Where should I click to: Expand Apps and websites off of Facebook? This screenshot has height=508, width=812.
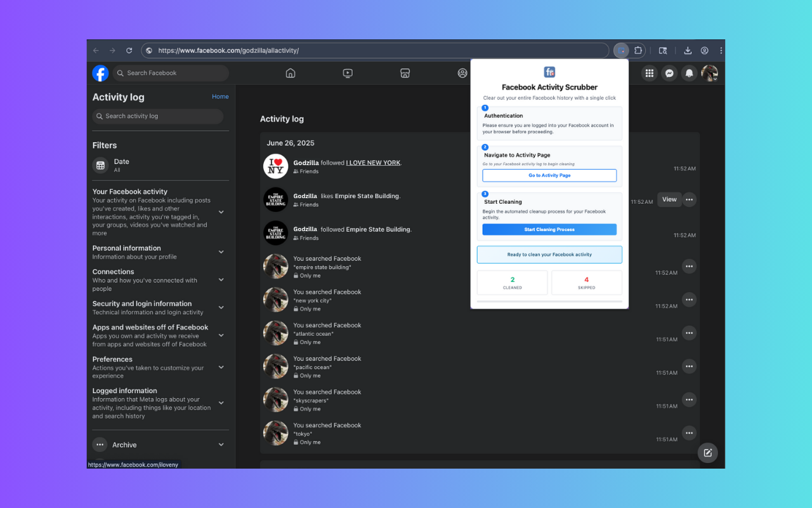click(221, 335)
